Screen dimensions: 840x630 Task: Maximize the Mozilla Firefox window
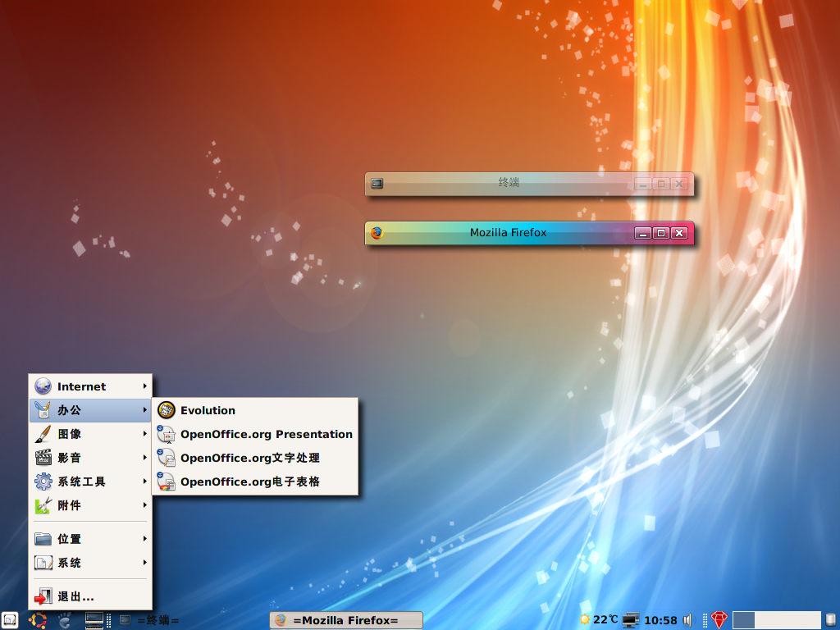point(661,233)
